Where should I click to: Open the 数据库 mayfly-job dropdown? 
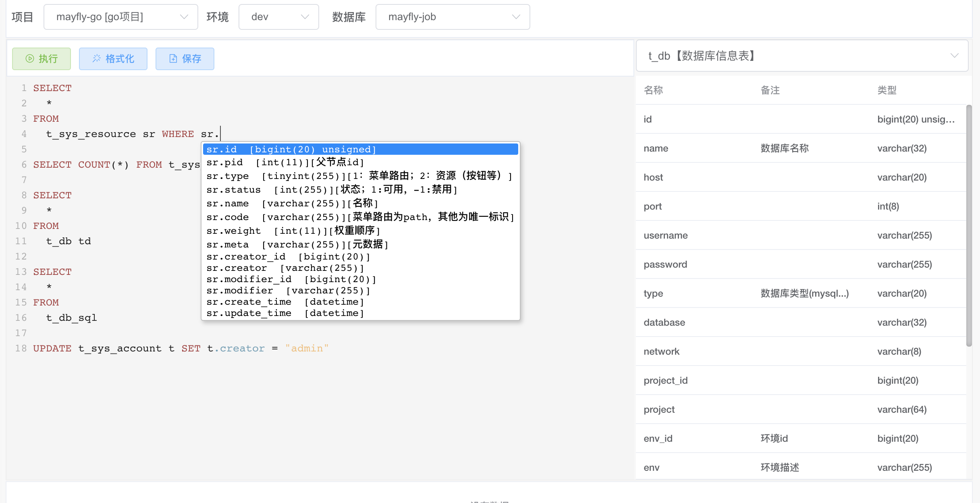tap(453, 17)
